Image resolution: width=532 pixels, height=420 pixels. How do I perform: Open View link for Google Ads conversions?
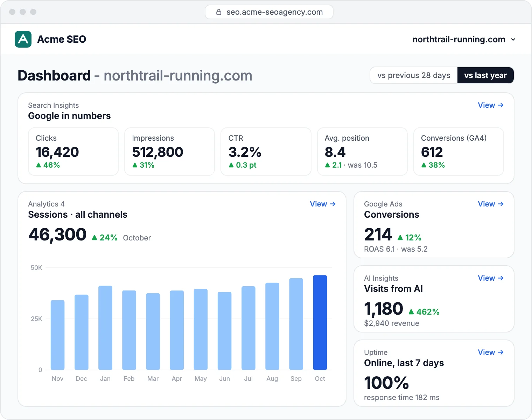491,204
